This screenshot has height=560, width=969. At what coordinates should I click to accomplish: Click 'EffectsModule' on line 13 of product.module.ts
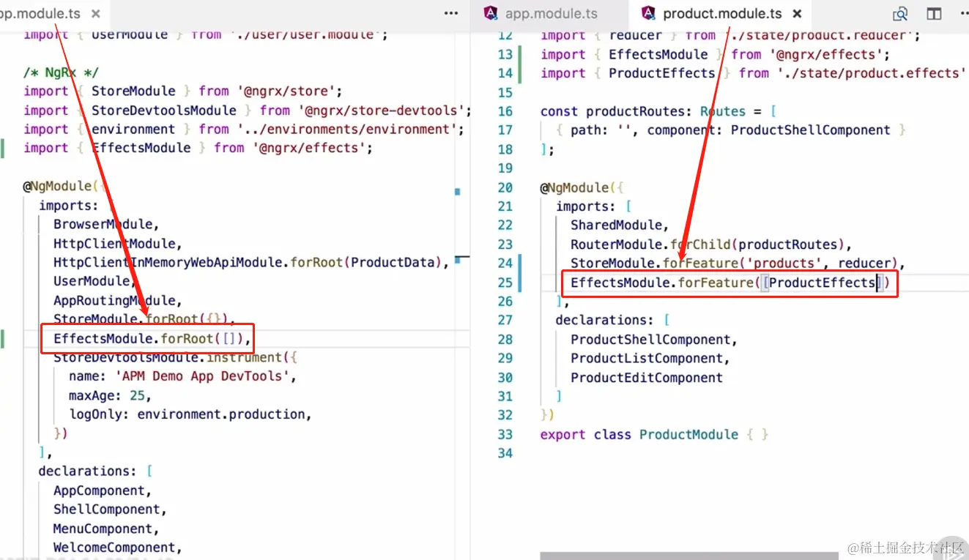pos(658,55)
